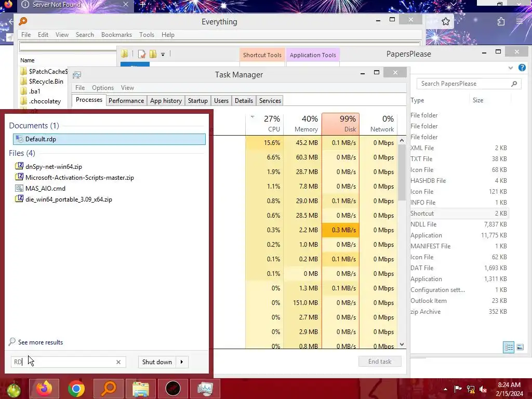Switch Explorer to details view icon
This screenshot has width=532, height=399.
509,347
